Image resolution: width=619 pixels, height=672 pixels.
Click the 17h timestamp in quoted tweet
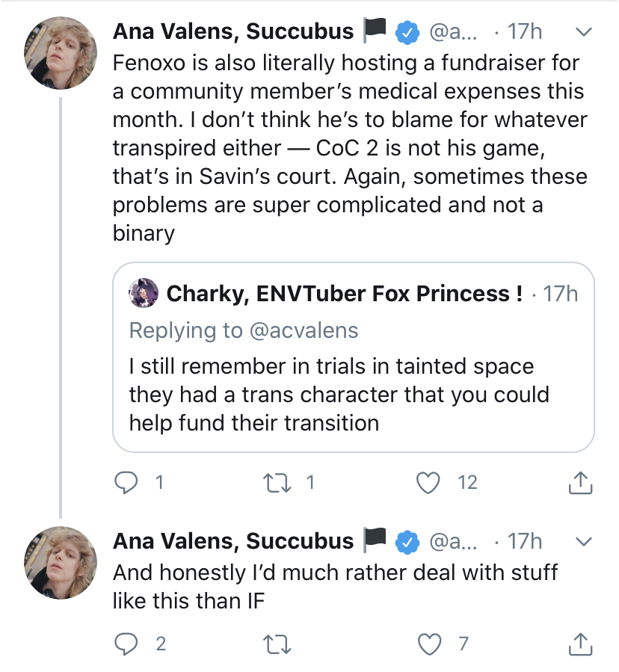(561, 294)
